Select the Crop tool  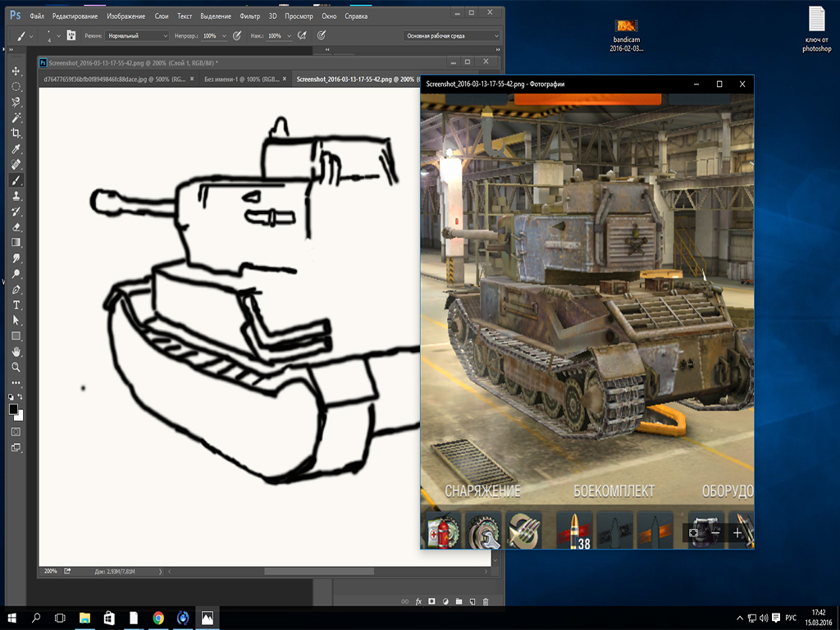[16, 133]
